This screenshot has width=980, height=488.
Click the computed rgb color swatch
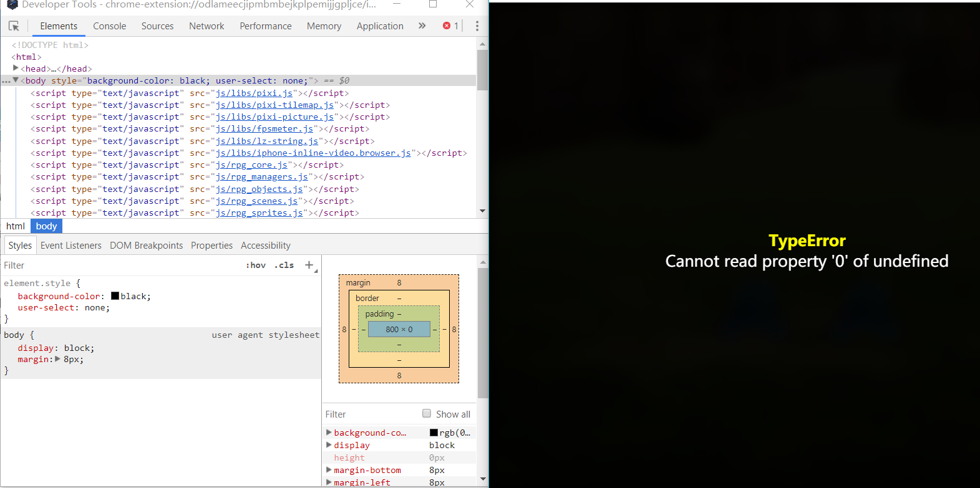click(434, 432)
